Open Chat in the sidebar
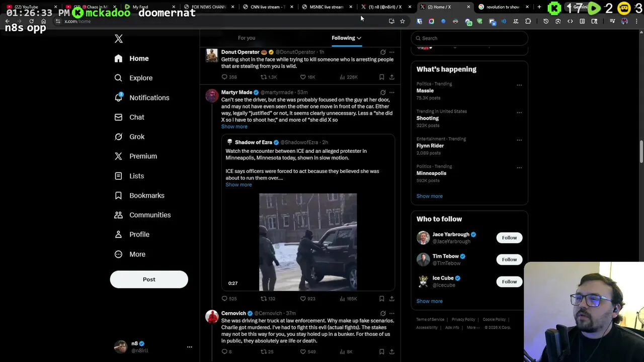This screenshot has height=362, width=644. pos(129,117)
